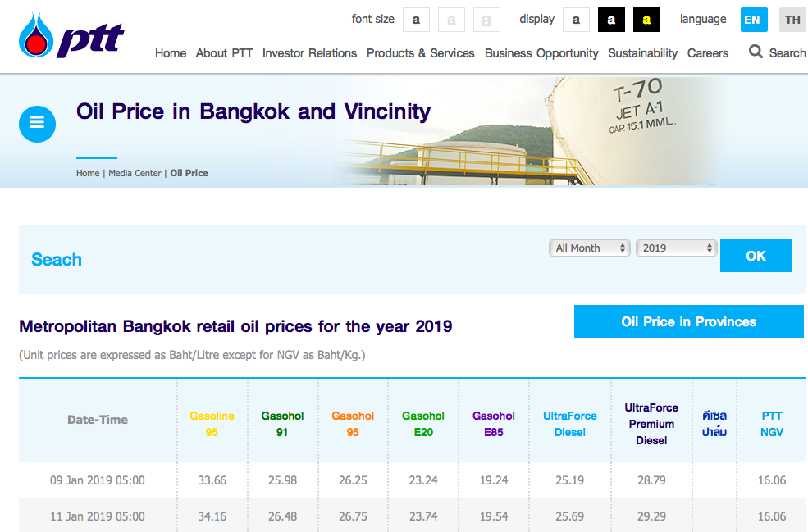Viewport: 808px width, 532px height.
Task: Open the Sustainability menu
Action: (642, 53)
